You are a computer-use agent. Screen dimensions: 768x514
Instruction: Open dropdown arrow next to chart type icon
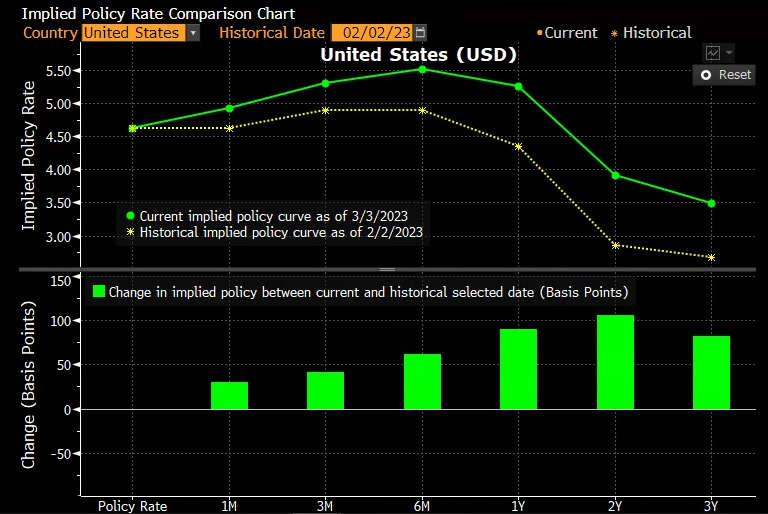tap(729, 53)
